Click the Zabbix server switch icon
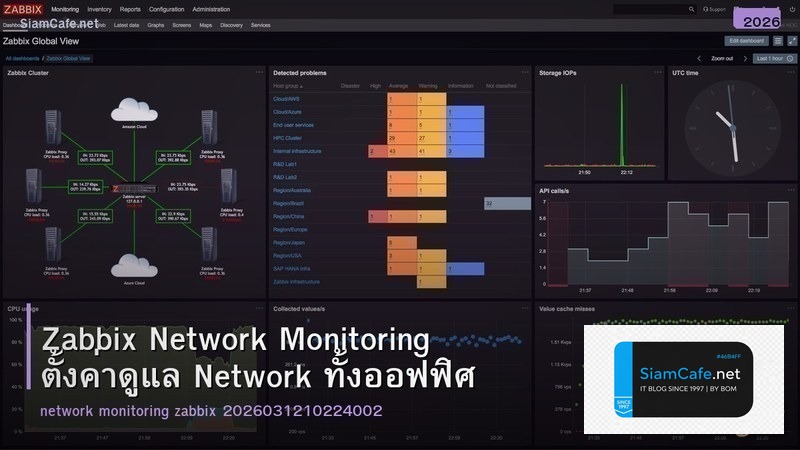This screenshot has width=800, height=450. tap(134, 189)
